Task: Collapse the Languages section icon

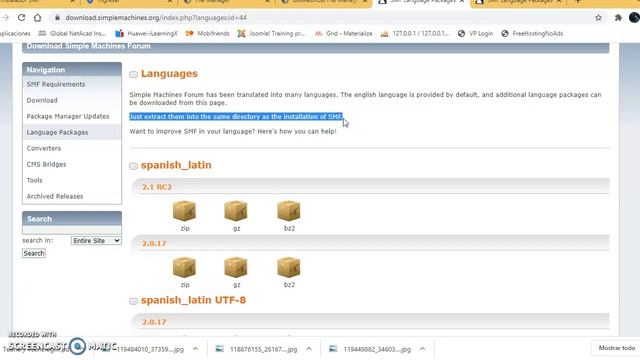Action: [x=133, y=74]
